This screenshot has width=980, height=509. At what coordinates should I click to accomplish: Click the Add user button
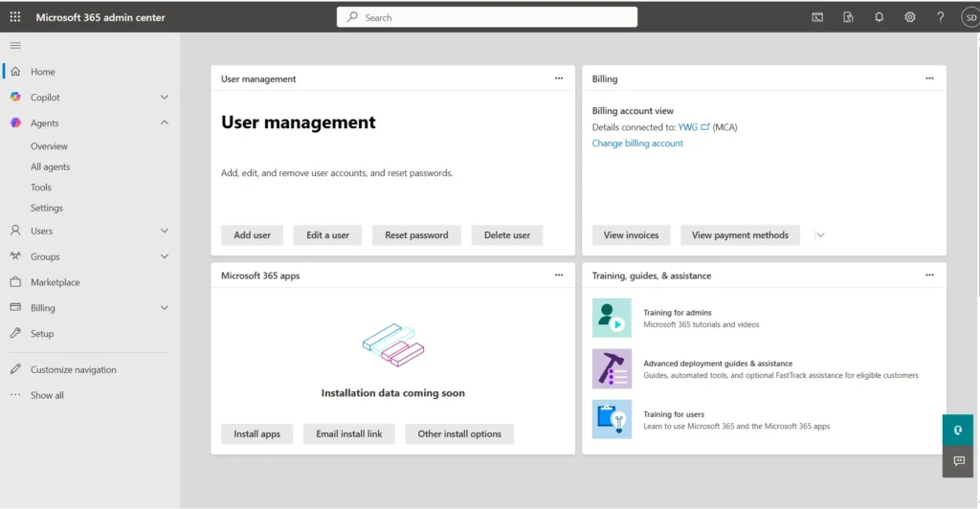tap(252, 235)
